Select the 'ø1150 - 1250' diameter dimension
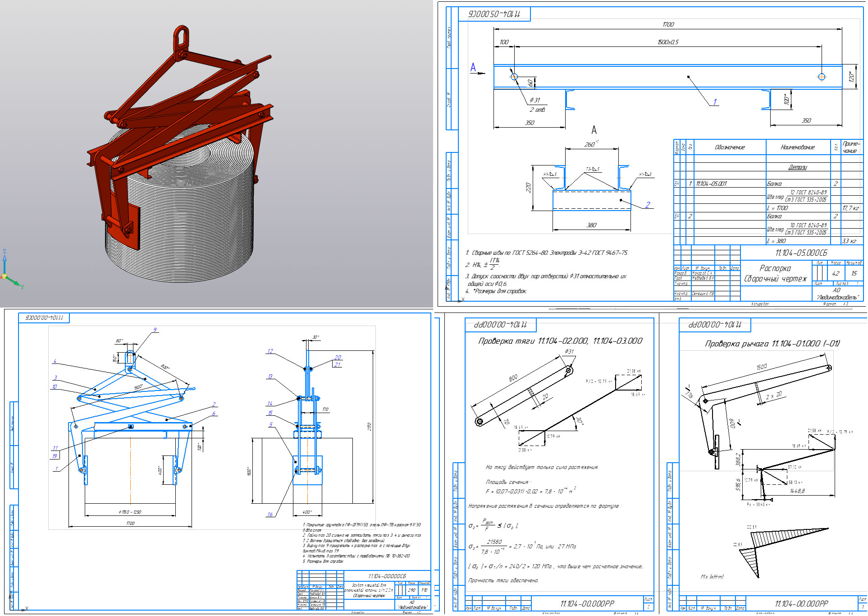Image resolution: width=868 pixels, height=616 pixels. (x=130, y=512)
